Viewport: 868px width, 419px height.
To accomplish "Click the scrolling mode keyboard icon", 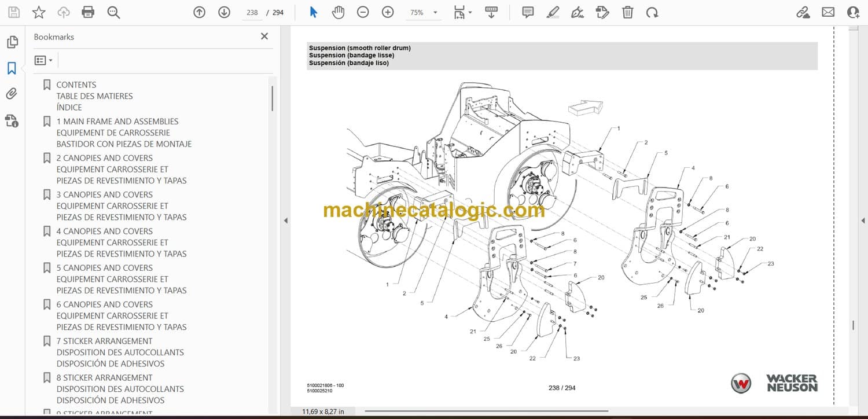I will point(491,12).
